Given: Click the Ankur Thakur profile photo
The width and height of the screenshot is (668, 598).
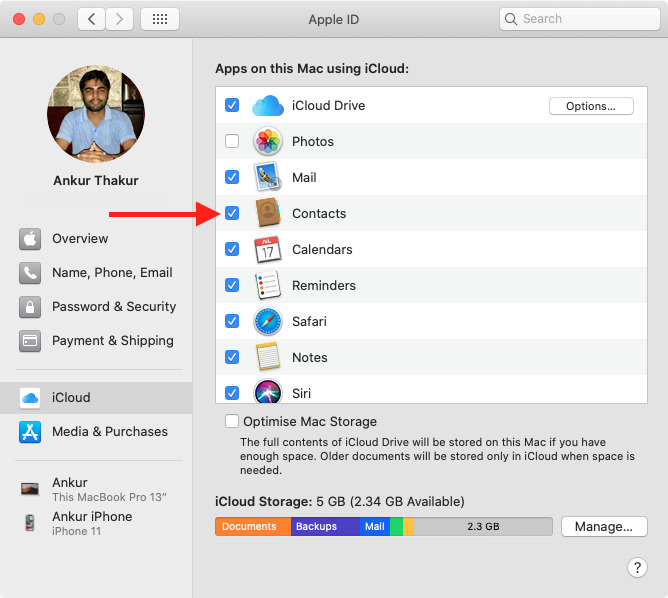Looking at the screenshot, I should 96,114.
